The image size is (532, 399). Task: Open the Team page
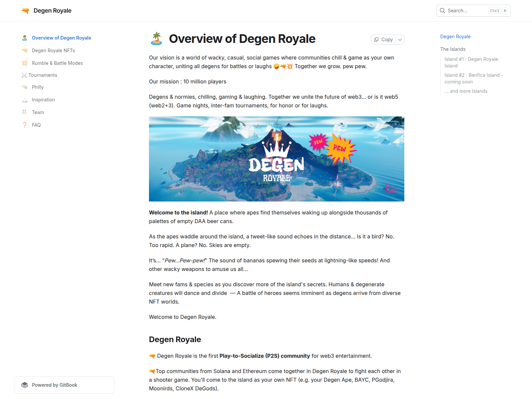coord(38,112)
